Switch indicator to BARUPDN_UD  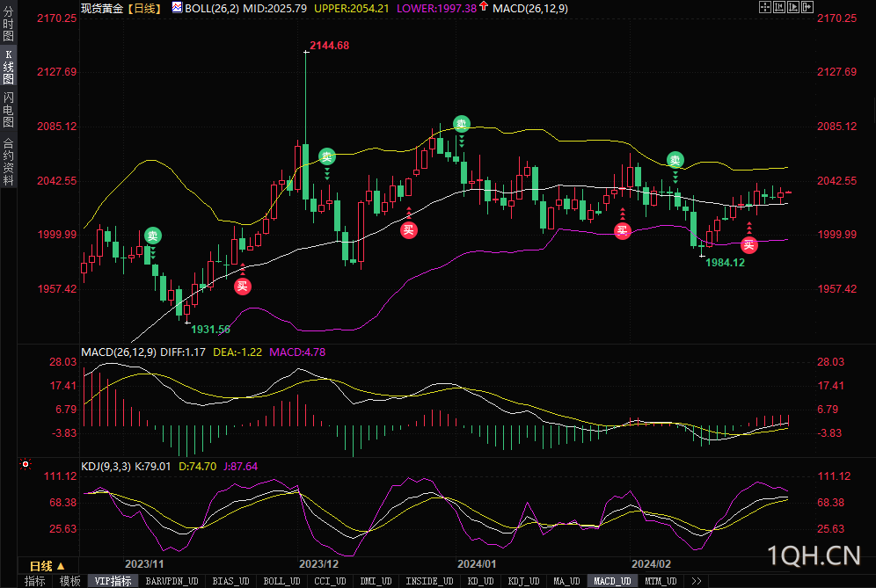(x=172, y=581)
